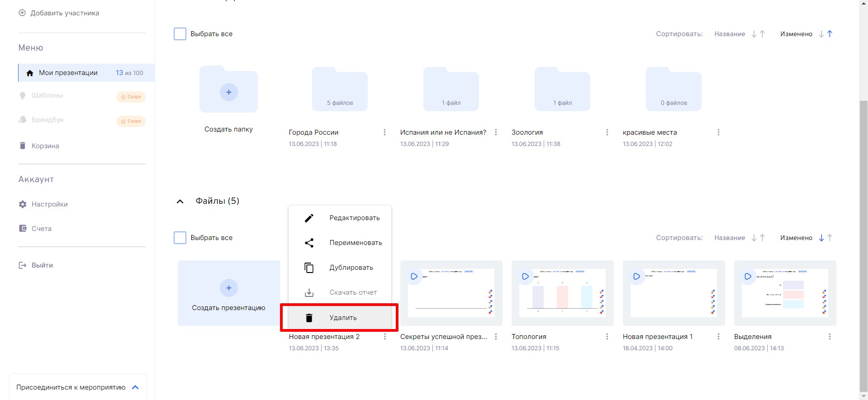
Task: Play the Выделения presentation
Action: click(x=748, y=276)
